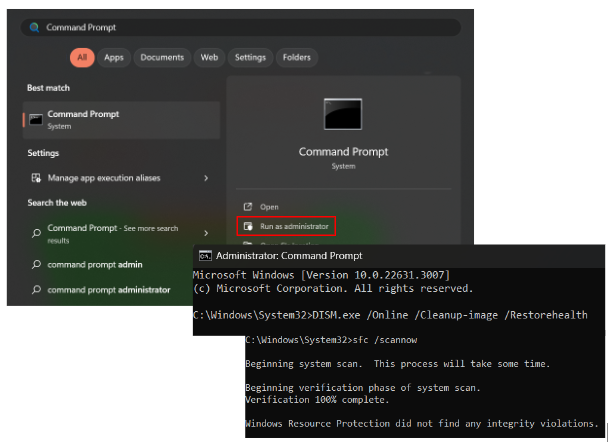Expand chevron beside See more search results
Image resolution: width=608 pixels, height=443 pixels.
point(206,233)
